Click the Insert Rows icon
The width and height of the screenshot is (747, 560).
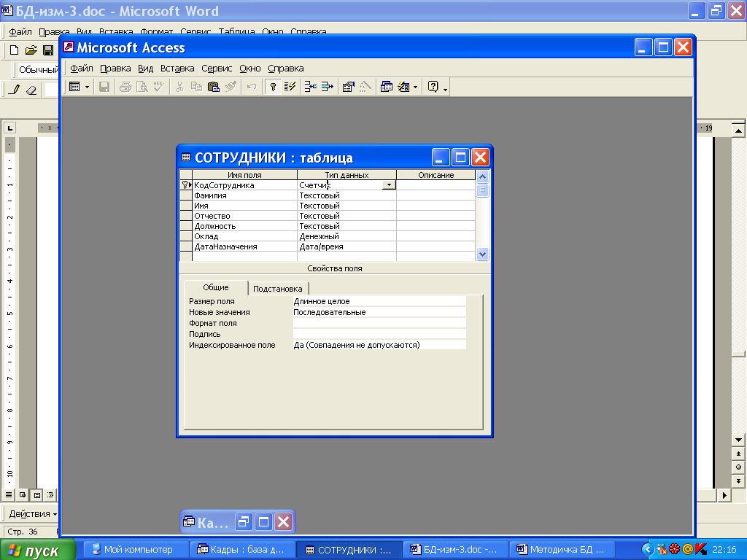pos(310,87)
